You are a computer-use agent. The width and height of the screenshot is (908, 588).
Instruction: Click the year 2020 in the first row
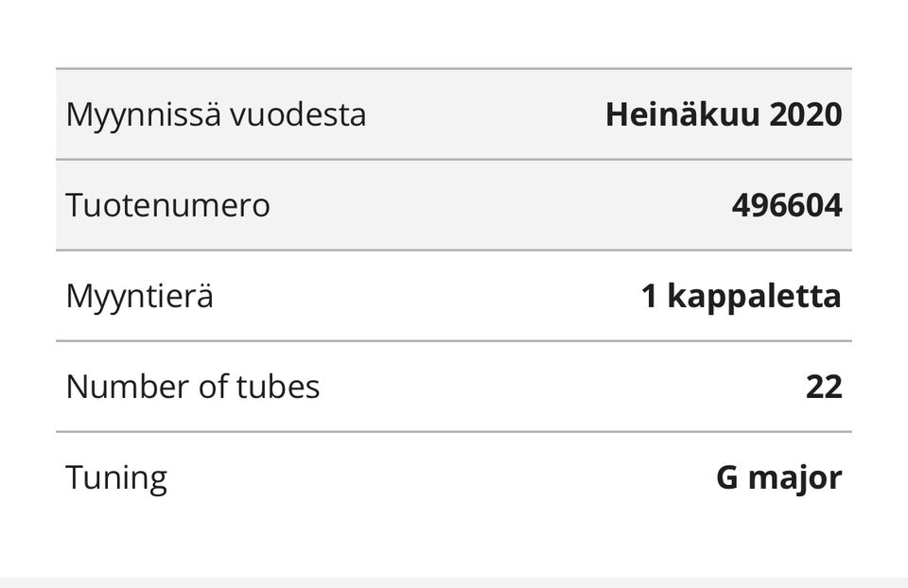tap(805, 115)
